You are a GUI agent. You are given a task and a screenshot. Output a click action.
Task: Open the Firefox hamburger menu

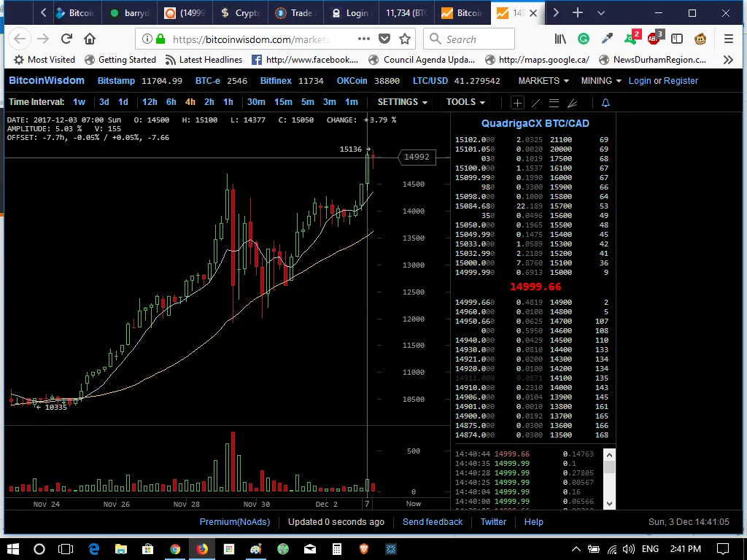(x=729, y=39)
